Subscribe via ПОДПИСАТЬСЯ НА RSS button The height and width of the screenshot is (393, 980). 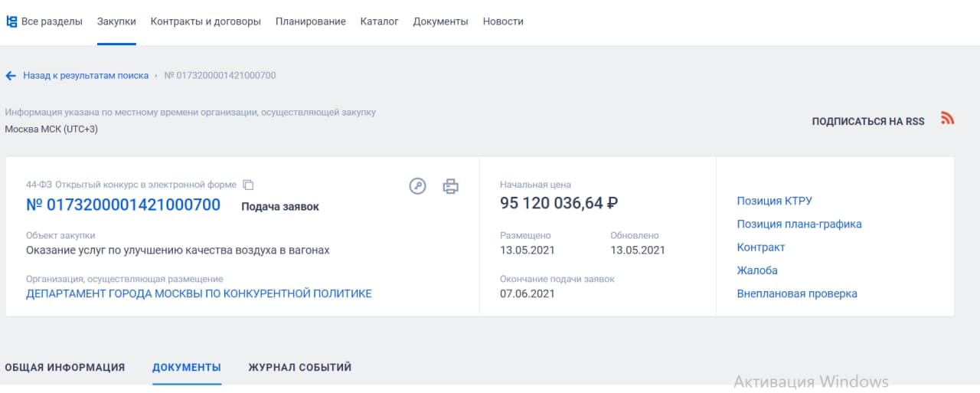coord(868,121)
